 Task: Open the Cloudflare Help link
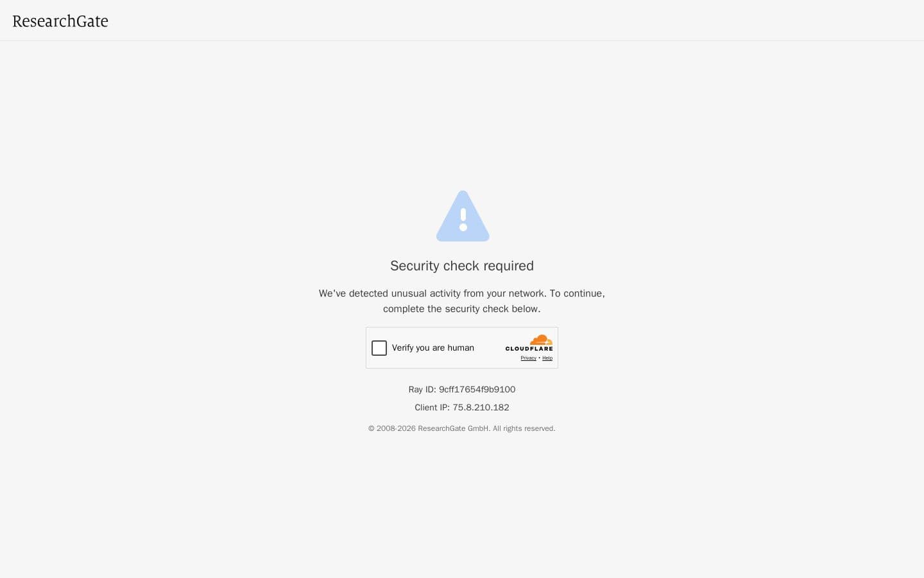(x=547, y=358)
